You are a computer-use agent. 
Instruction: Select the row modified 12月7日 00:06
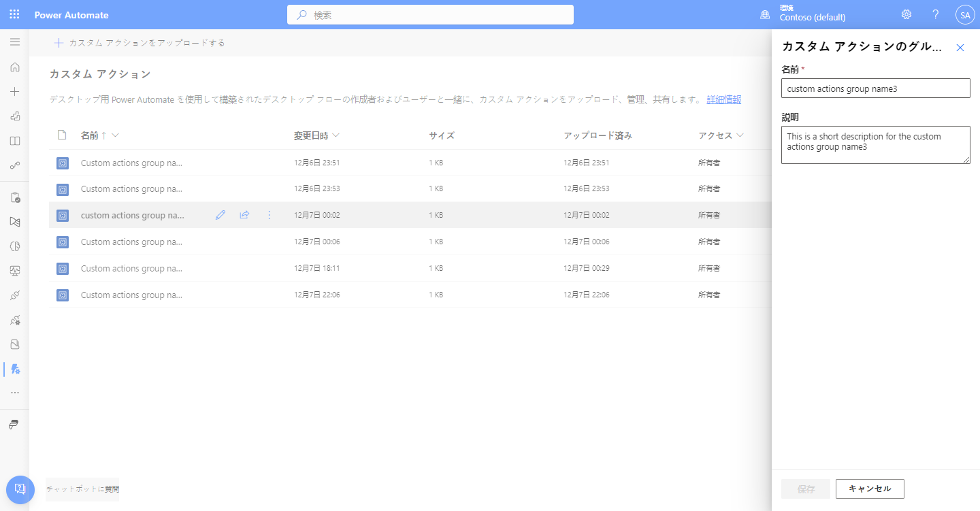pos(410,242)
